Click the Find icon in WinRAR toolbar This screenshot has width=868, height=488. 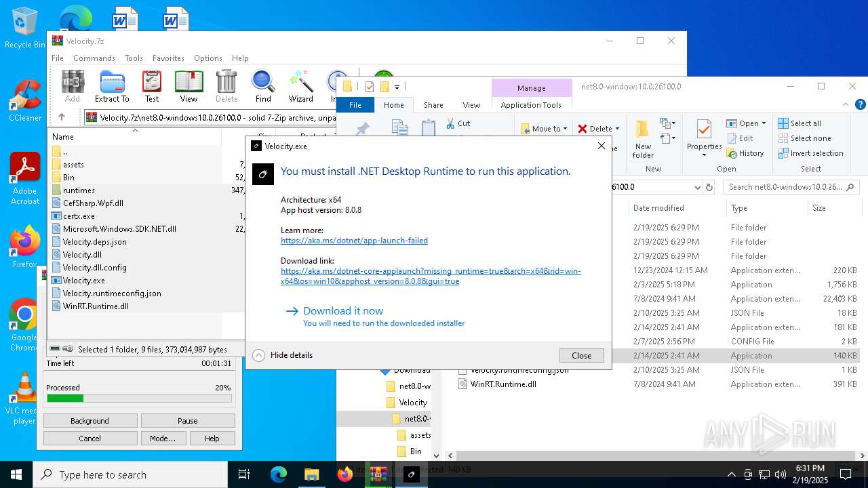pyautogui.click(x=263, y=86)
